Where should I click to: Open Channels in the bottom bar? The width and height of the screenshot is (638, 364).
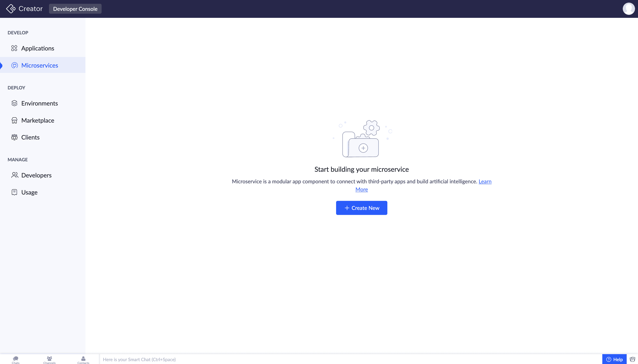(x=49, y=359)
